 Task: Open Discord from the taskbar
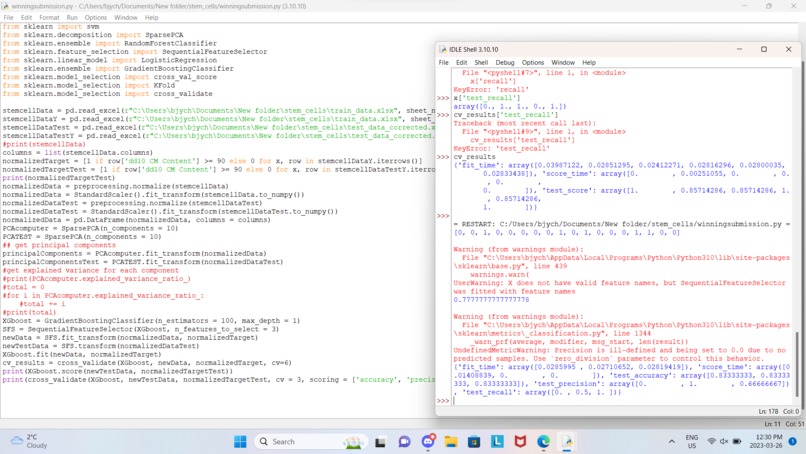(428, 441)
